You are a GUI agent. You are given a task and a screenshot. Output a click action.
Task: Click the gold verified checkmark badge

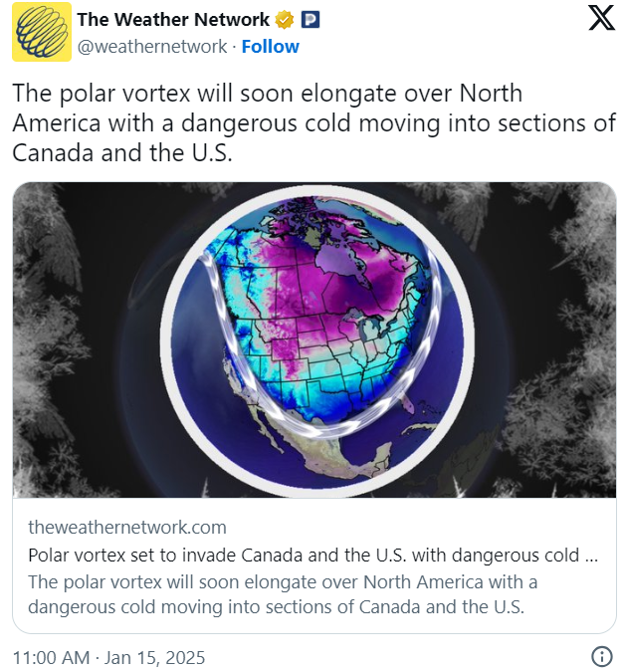[285, 20]
